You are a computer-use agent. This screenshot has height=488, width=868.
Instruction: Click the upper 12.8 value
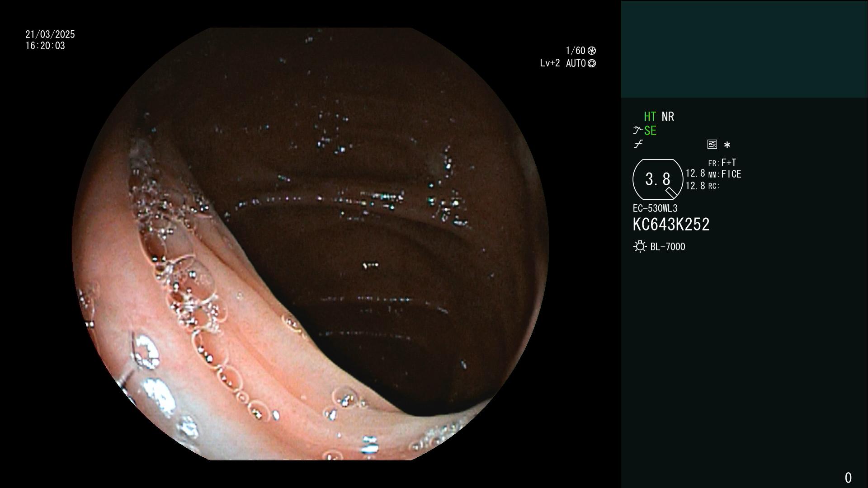pos(695,173)
